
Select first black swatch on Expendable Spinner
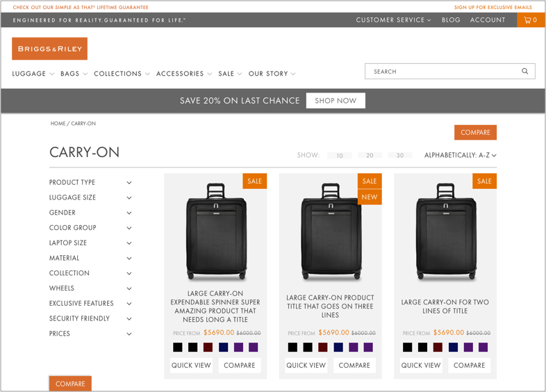click(x=178, y=347)
